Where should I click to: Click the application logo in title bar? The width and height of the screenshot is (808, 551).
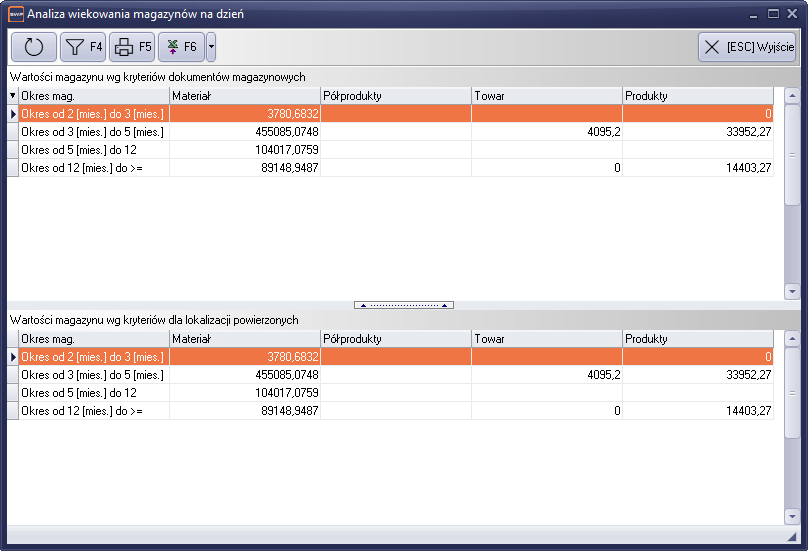pos(15,14)
